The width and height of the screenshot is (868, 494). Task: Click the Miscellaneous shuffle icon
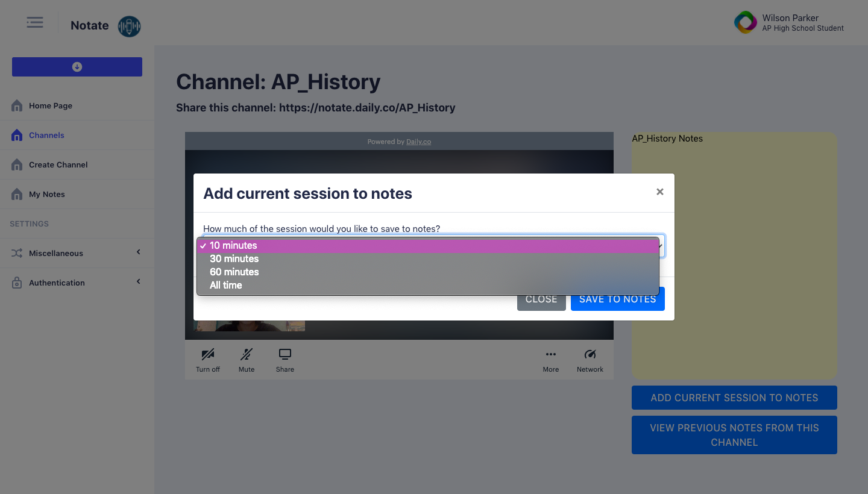[17, 253]
